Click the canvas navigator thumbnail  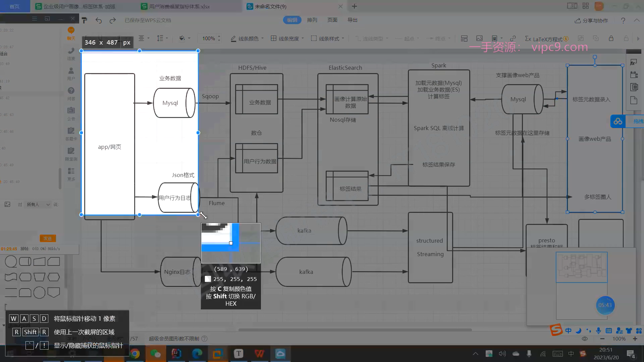pos(581,267)
